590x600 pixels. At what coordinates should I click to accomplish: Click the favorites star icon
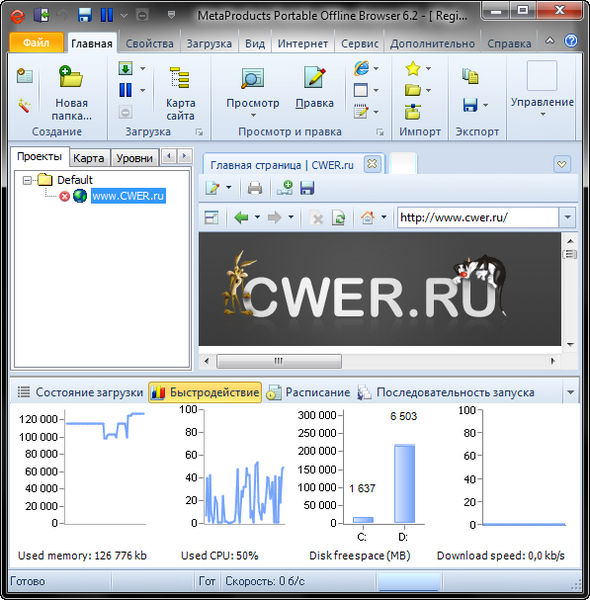point(413,68)
